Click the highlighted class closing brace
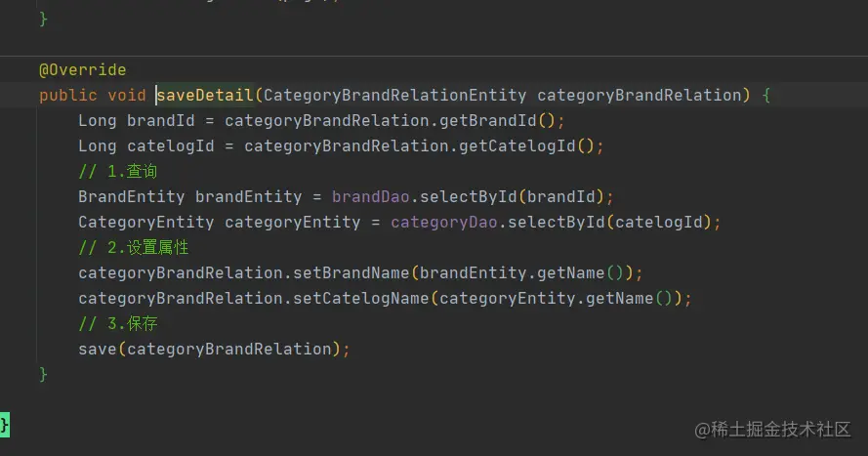The width and height of the screenshot is (868, 456). coord(5,425)
